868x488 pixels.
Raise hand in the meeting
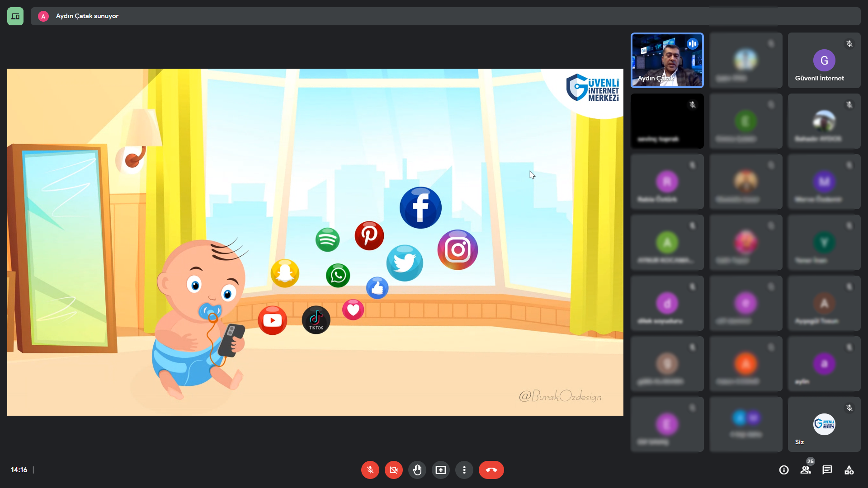tap(417, 470)
